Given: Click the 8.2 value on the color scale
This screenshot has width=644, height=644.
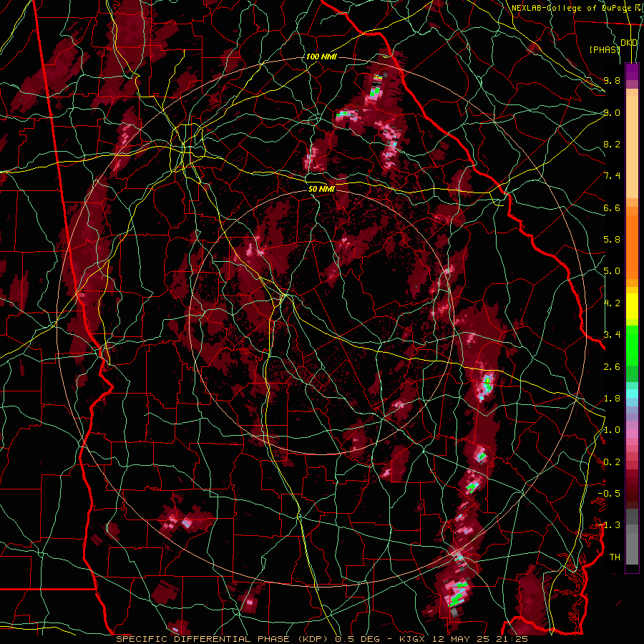Looking at the screenshot, I should [x=612, y=144].
